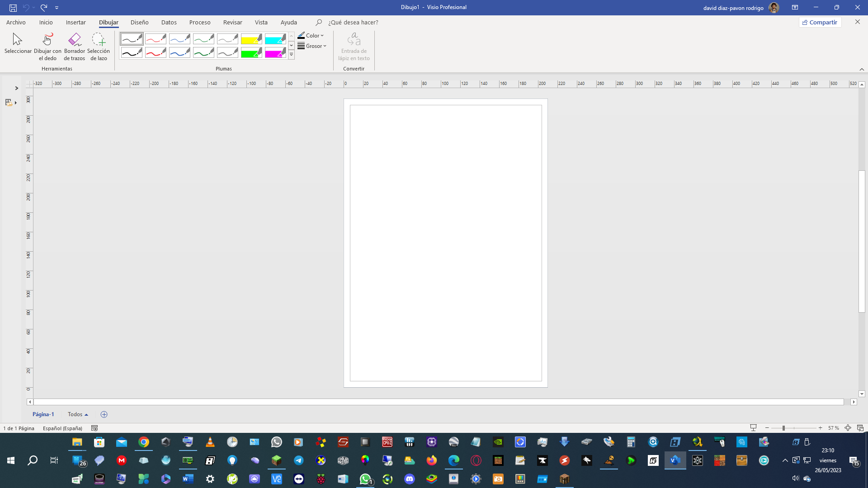This screenshot has width=868, height=488.
Task: Switch to the Insertar tab
Action: coord(75,22)
